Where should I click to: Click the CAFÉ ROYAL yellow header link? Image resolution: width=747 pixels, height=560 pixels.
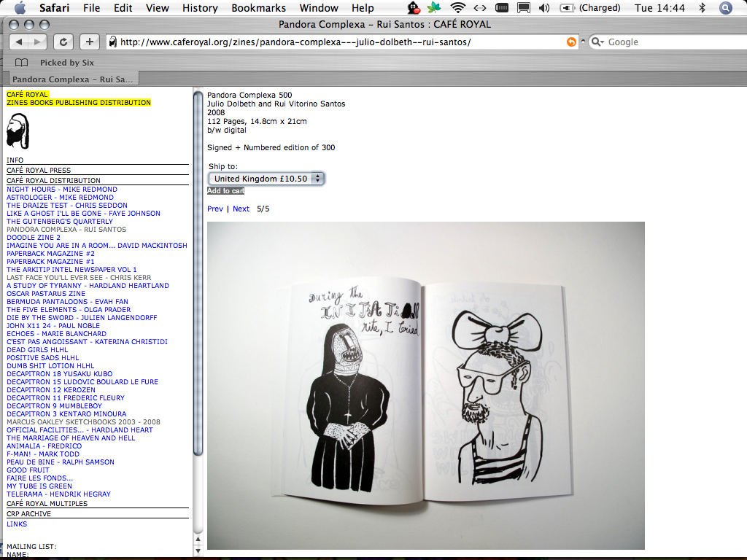[27, 94]
